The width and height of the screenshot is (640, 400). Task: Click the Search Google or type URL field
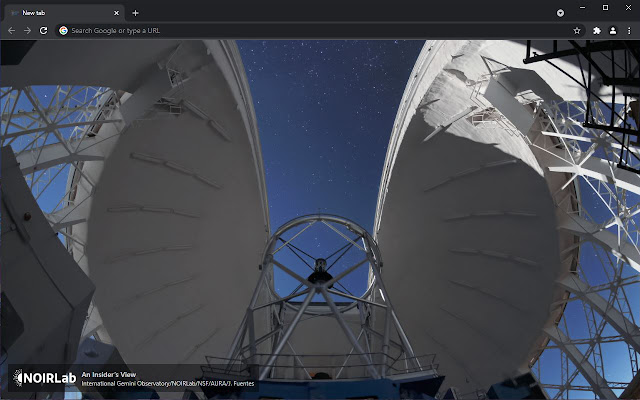pyautogui.click(x=300, y=31)
